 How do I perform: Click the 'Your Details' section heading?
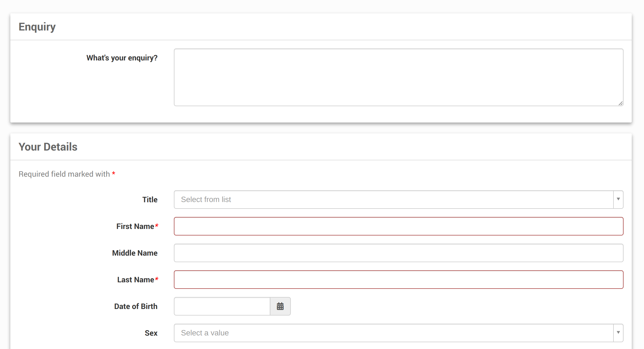pos(48,147)
